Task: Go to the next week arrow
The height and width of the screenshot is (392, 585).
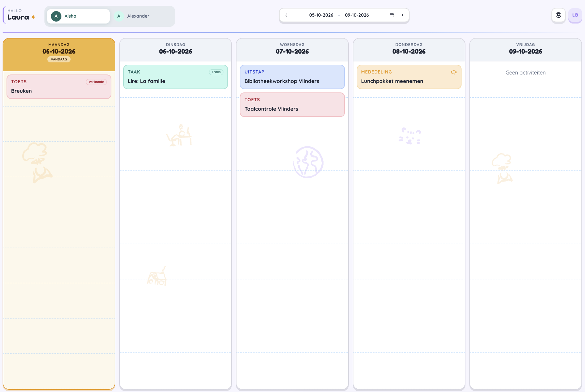Action: click(402, 15)
